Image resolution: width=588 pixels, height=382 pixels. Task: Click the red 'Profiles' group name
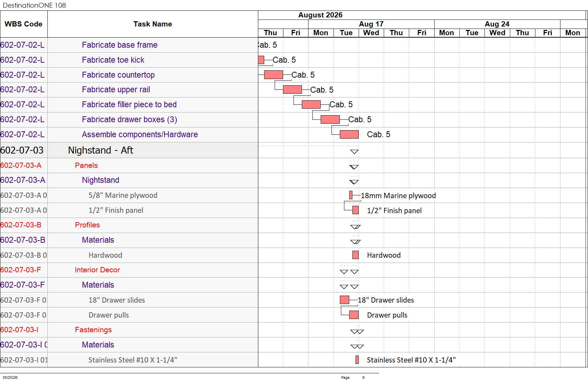(x=87, y=225)
